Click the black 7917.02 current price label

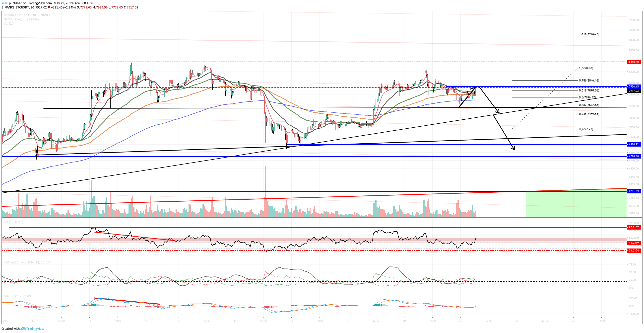tap(634, 91)
